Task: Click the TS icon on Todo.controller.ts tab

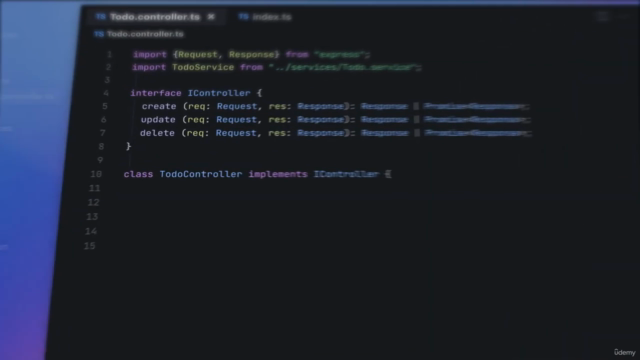Action: (x=100, y=16)
